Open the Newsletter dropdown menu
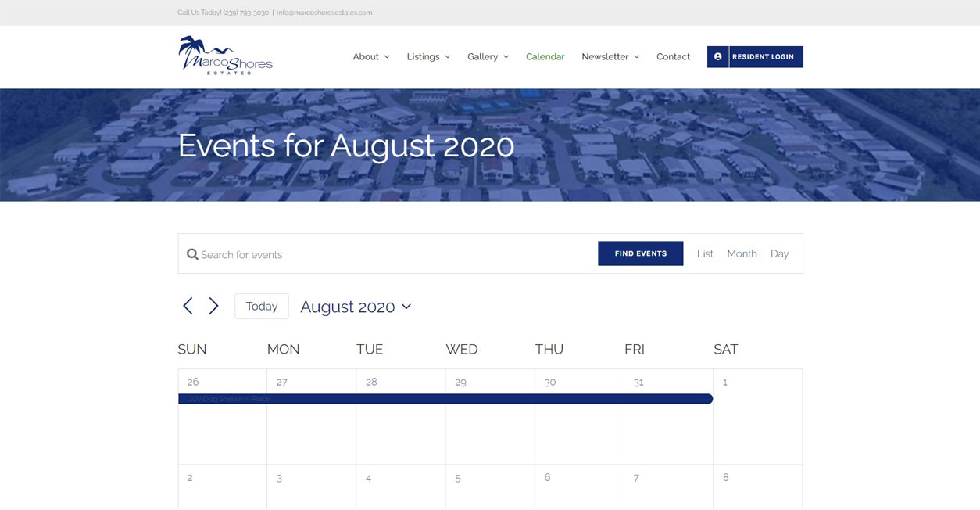 610,57
